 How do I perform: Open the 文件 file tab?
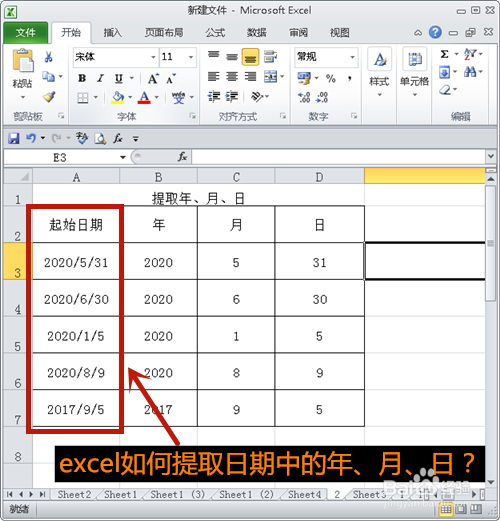(x=26, y=33)
